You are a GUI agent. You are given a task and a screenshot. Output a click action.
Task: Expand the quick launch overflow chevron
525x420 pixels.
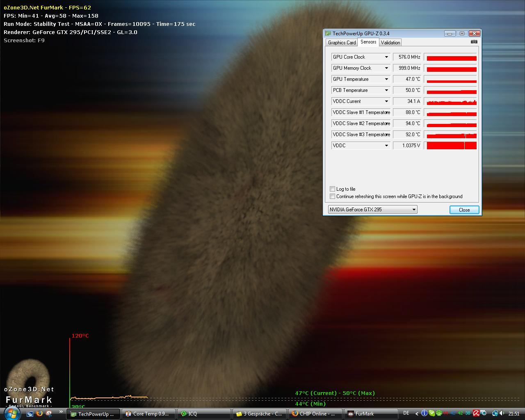tap(61, 412)
